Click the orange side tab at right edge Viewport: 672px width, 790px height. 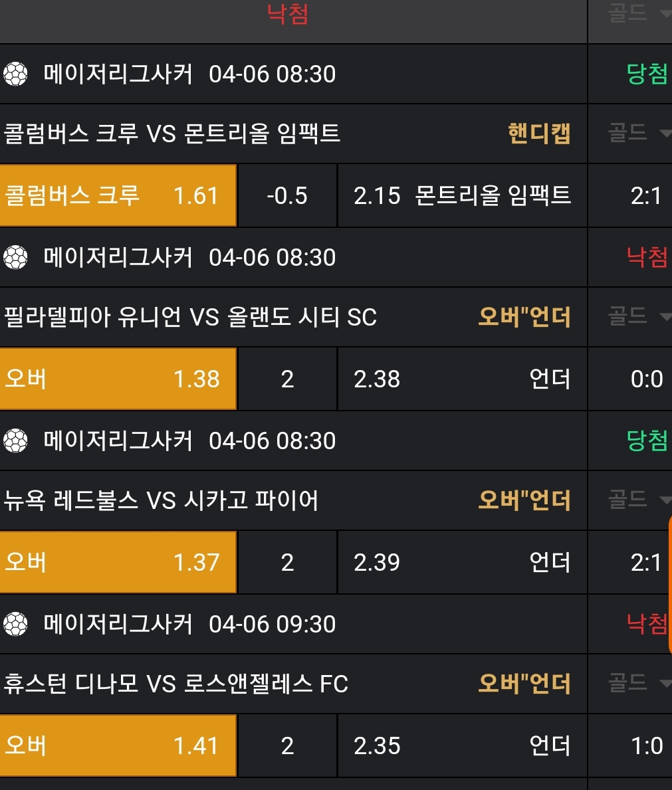(669, 585)
